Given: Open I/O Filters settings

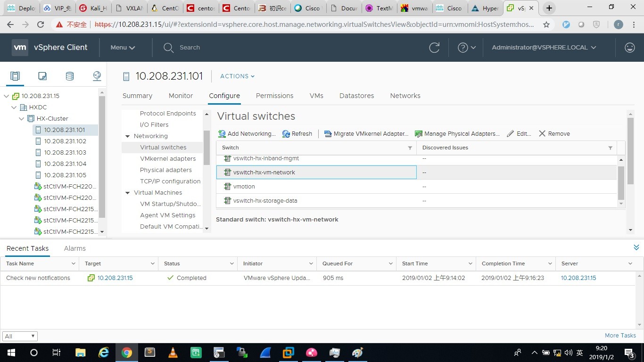Looking at the screenshot, I should pos(154,124).
